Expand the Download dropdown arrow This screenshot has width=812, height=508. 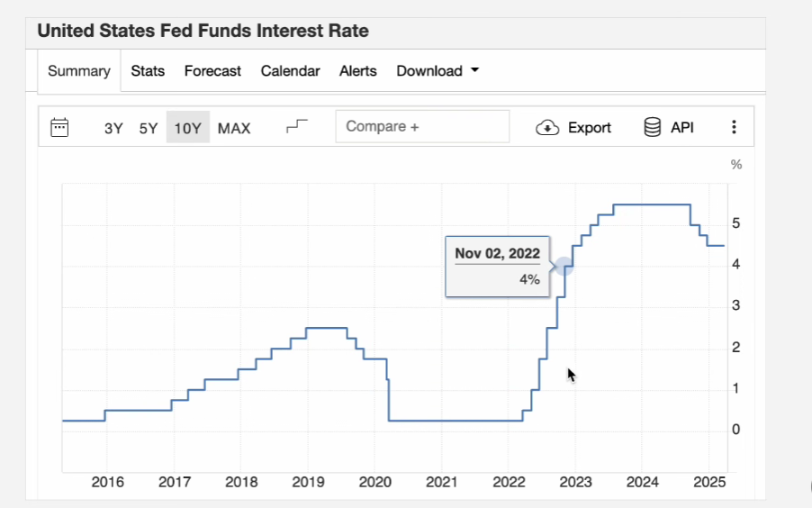click(475, 70)
